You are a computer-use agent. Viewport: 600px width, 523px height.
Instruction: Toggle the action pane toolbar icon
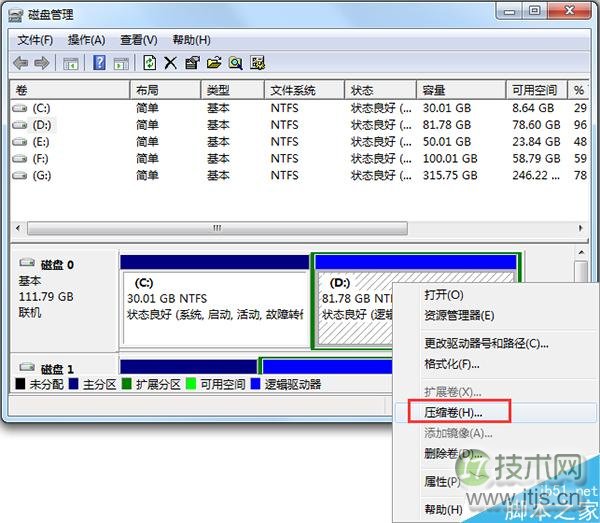click(x=121, y=63)
